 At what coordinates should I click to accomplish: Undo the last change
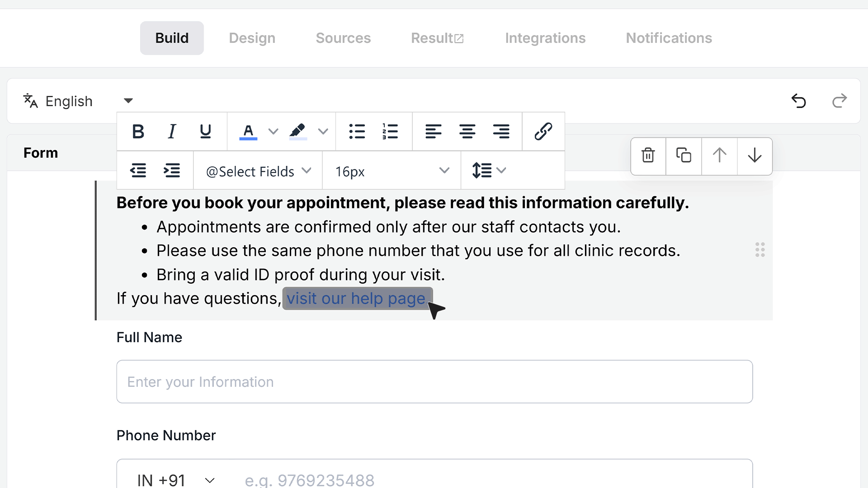tap(799, 101)
